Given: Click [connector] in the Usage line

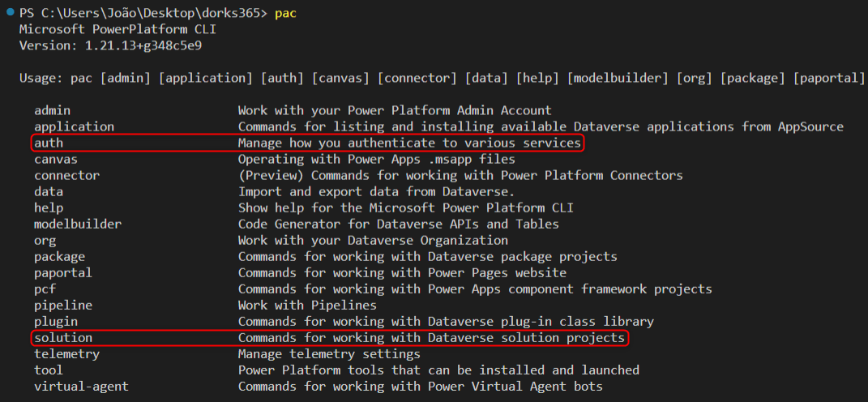Looking at the screenshot, I should point(417,78).
